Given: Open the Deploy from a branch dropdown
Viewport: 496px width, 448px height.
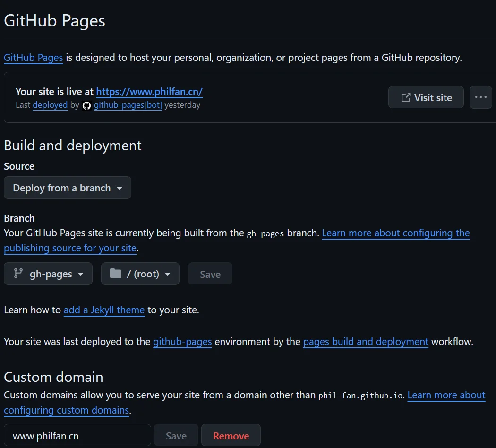Looking at the screenshot, I should [x=68, y=188].
